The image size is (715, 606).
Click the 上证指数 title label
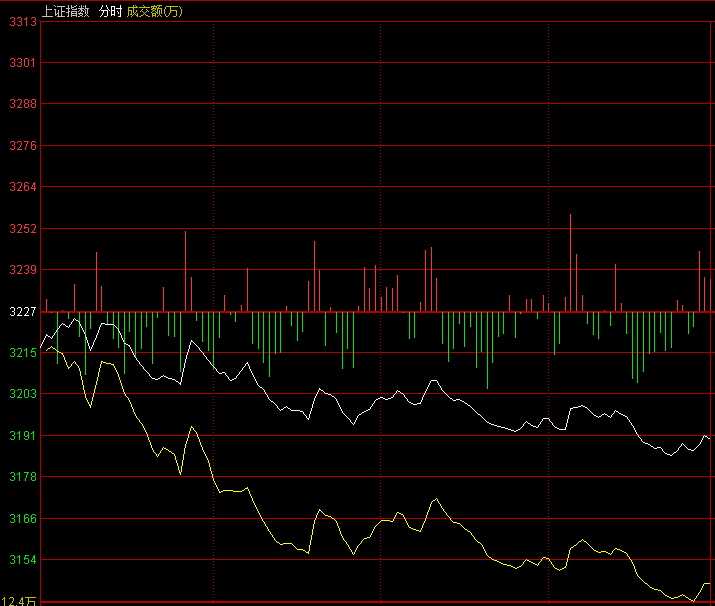[65, 11]
